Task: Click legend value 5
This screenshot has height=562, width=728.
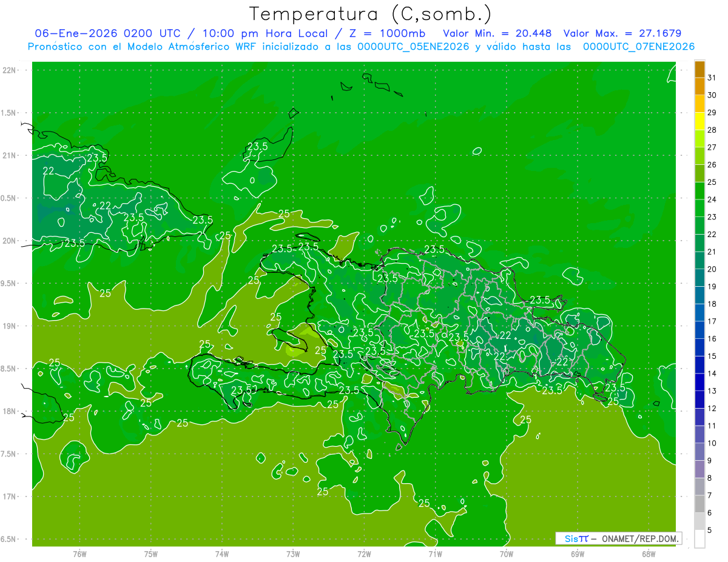Action: coord(710,530)
